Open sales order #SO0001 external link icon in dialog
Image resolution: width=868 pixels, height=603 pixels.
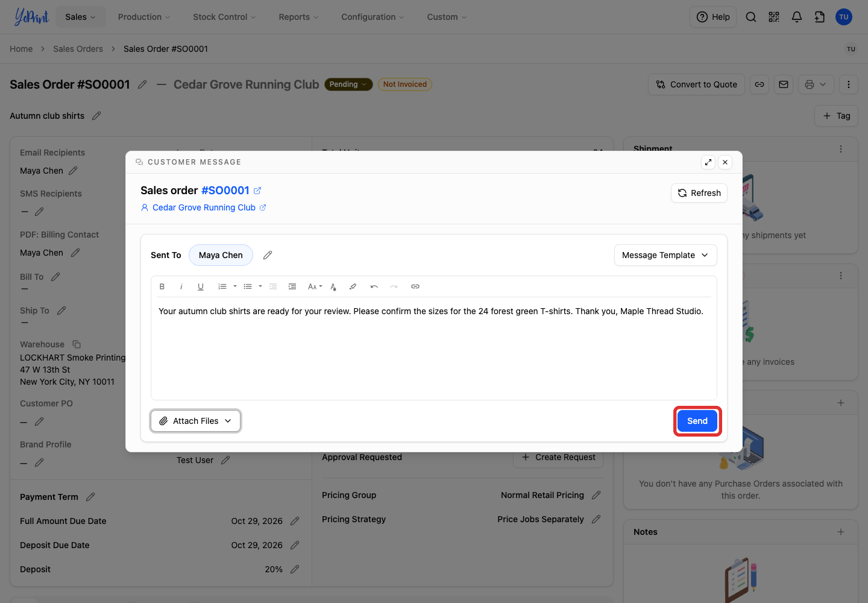pos(257,191)
